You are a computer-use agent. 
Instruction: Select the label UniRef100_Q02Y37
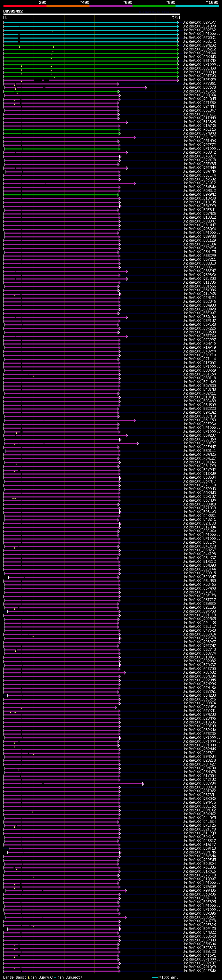199,963
